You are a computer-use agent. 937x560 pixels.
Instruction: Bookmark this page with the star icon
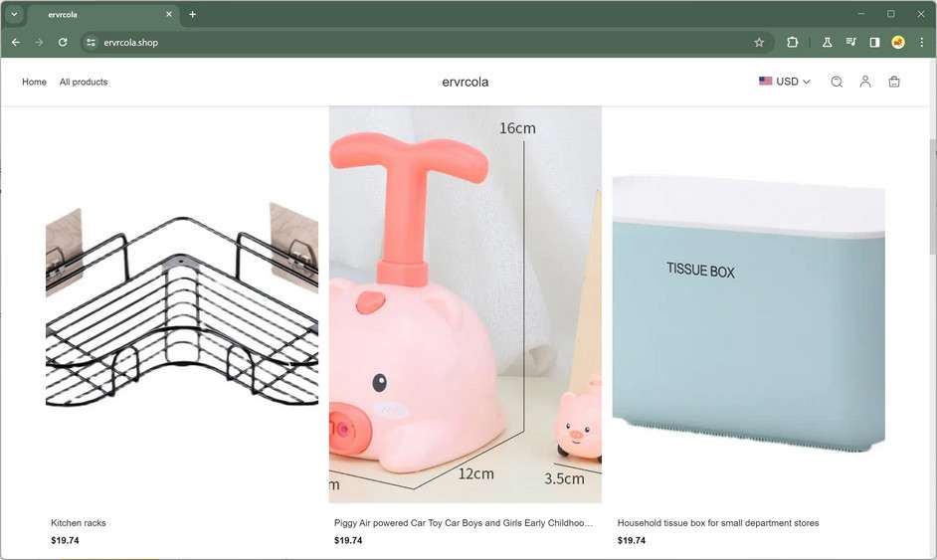[759, 43]
